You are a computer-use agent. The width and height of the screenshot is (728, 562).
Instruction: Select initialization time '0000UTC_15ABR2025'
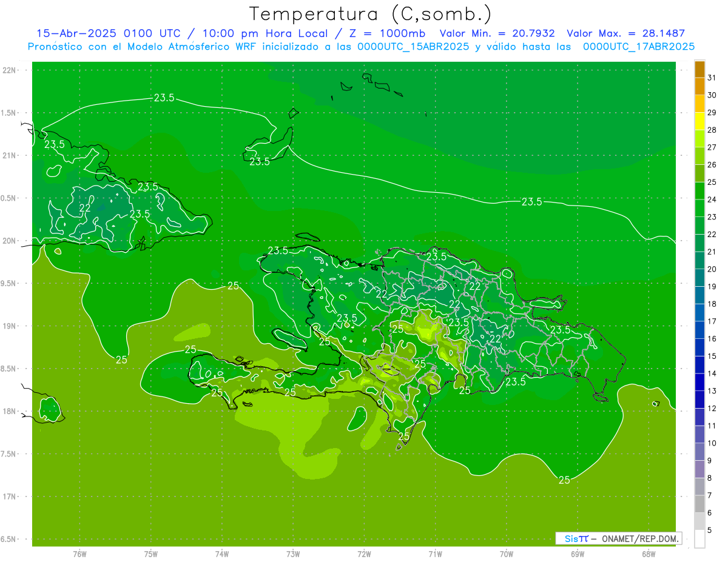[413, 47]
